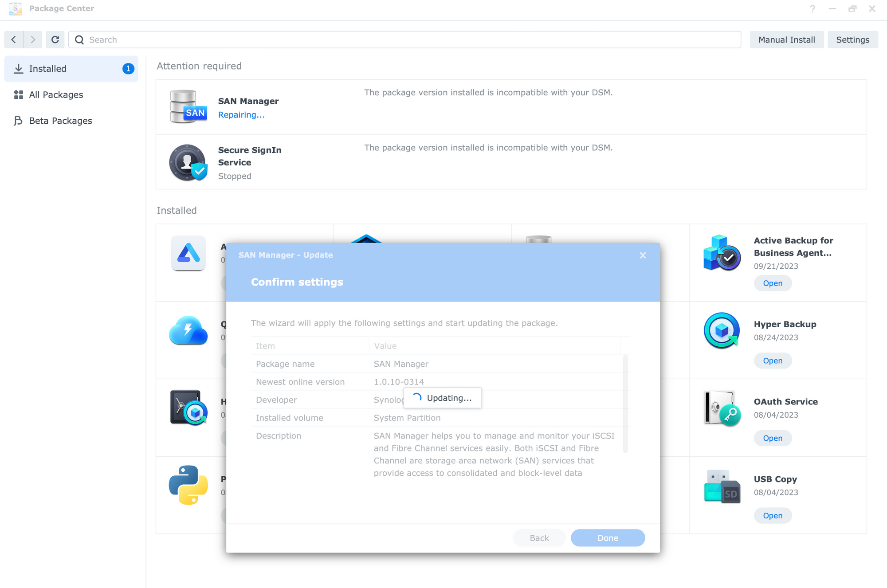Click the QuickConnect cloud icon
887x588 pixels.
(188, 330)
